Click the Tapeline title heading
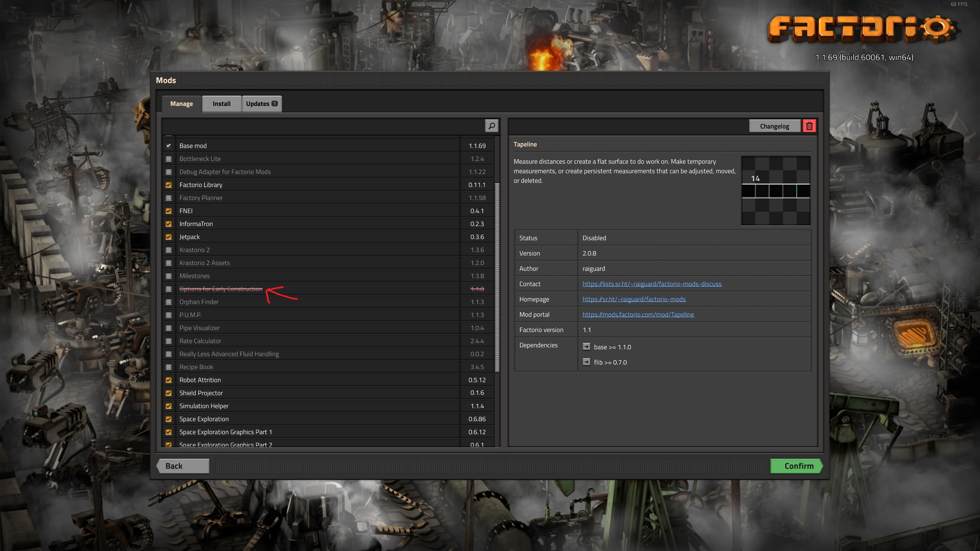 click(525, 144)
